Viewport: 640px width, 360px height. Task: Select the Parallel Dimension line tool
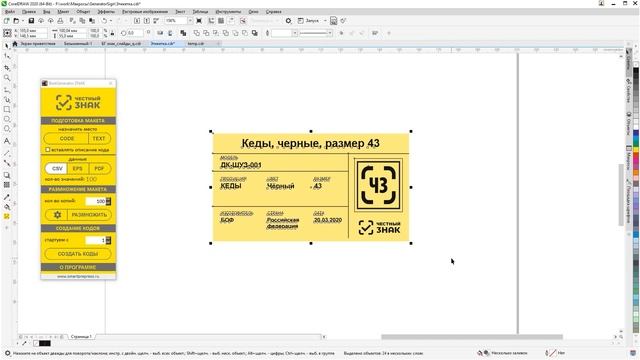coord(7,153)
